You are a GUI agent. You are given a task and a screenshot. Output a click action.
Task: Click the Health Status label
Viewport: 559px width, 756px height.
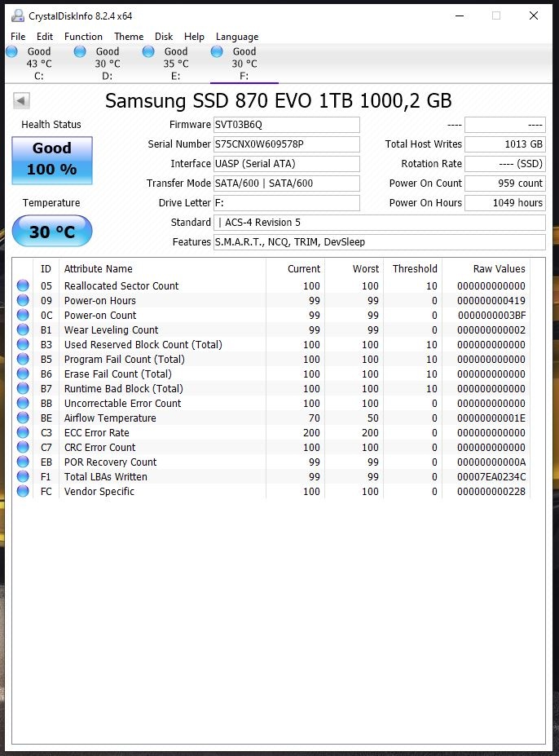(51, 125)
